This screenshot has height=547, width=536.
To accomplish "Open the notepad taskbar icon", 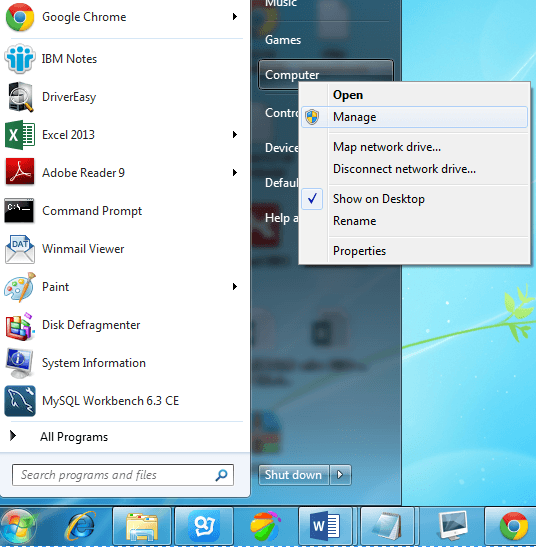I will click(x=387, y=526).
